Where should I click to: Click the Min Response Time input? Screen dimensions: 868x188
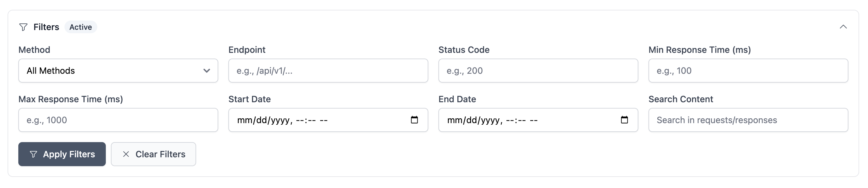[748, 71]
